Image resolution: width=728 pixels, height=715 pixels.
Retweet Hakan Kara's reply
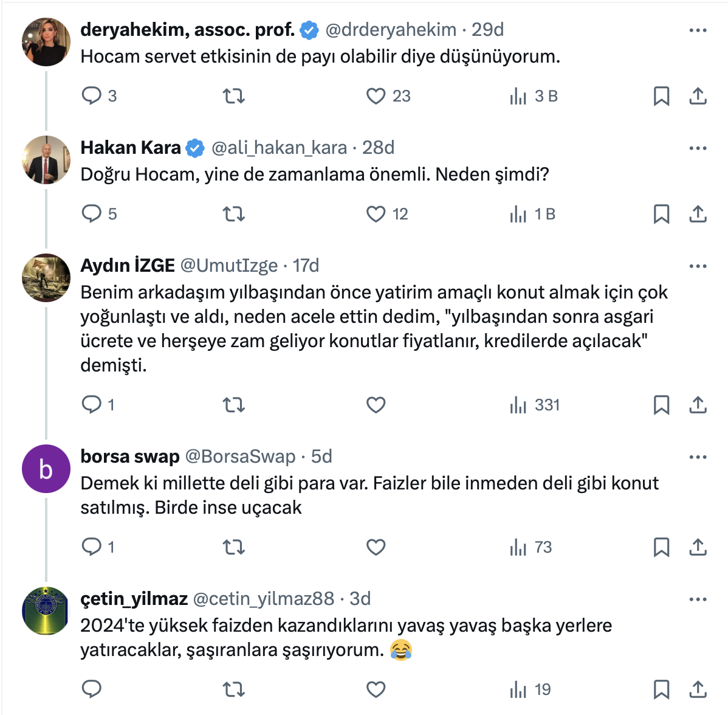coord(234,214)
